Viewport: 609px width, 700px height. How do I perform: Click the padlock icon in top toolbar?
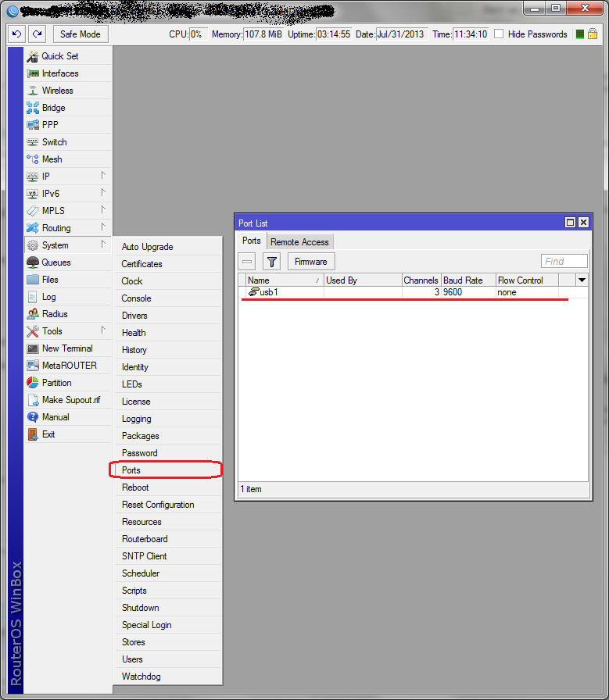(x=593, y=34)
